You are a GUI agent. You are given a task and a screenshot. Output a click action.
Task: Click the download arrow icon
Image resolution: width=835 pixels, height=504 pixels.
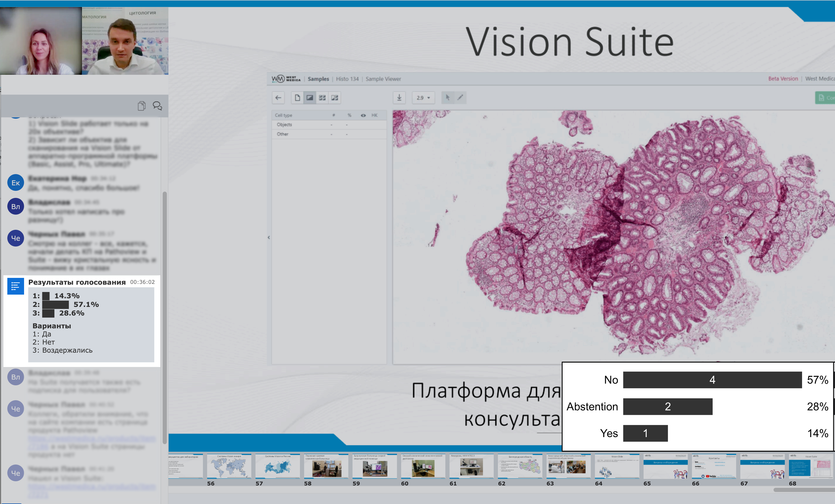(x=399, y=98)
